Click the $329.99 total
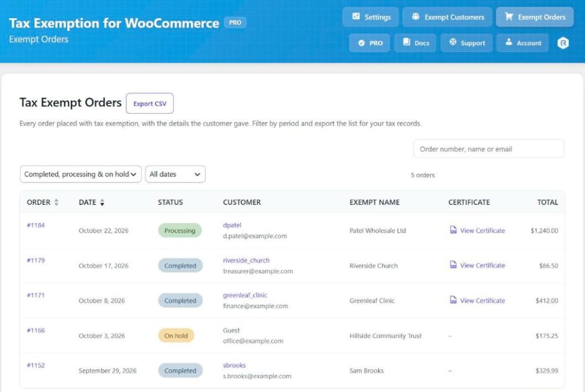 click(547, 371)
